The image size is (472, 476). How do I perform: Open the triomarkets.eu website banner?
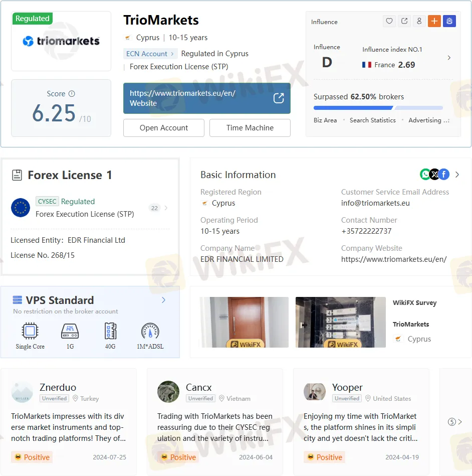tap(207, 98)
